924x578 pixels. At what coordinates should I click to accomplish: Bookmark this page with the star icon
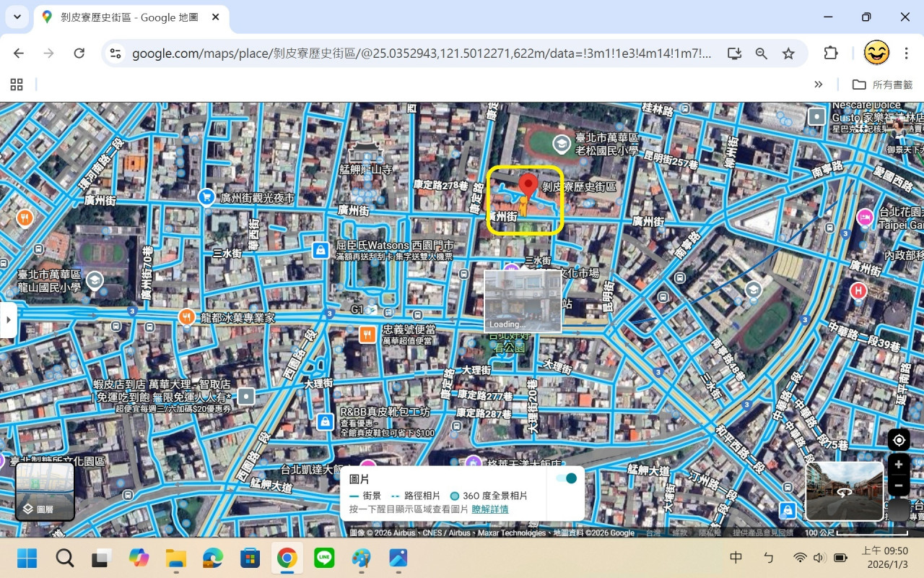(x=788, y=53)
